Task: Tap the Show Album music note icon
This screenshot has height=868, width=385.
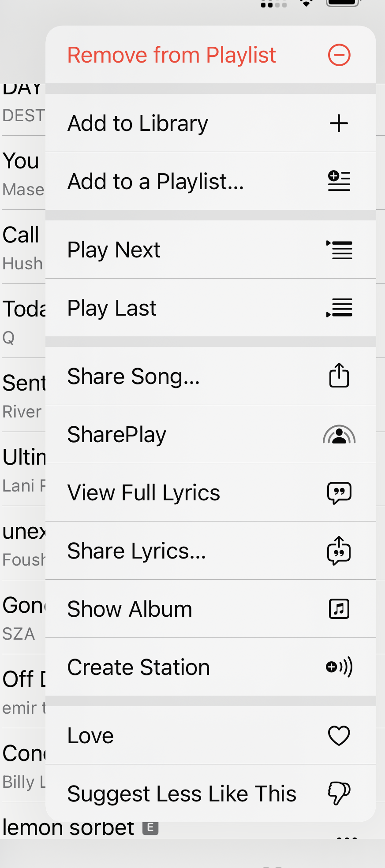Action: [339, 609]
